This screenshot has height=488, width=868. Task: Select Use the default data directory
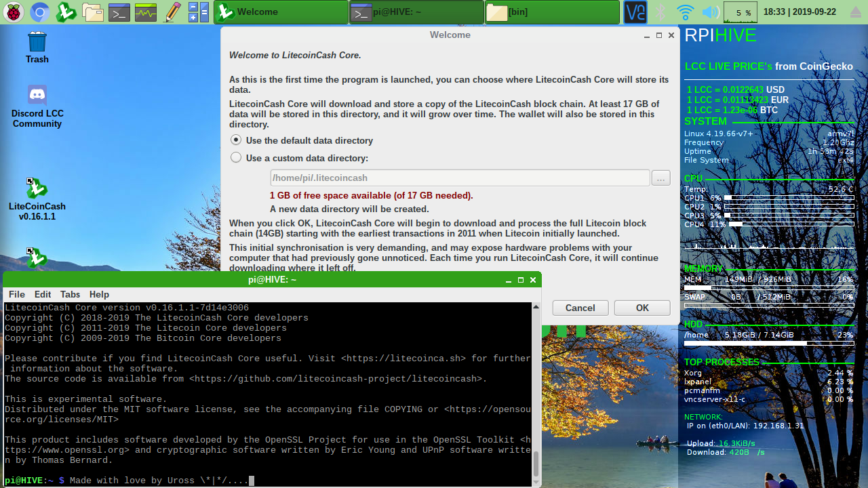[x=302, y=140]
